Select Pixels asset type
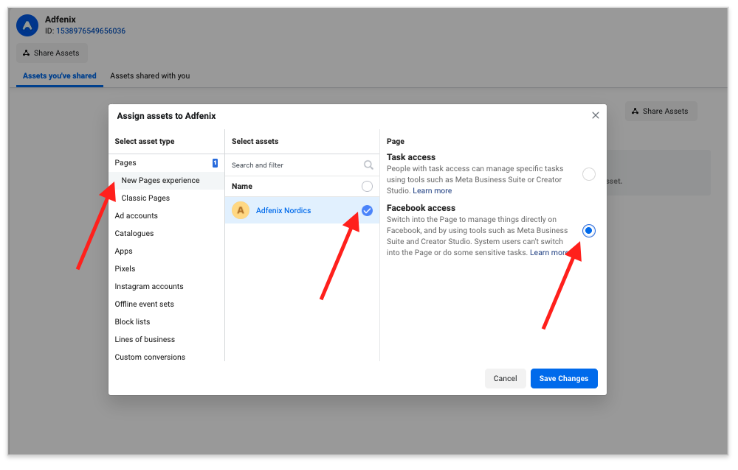The width and height of the screenshot is (738, 470). pos(166,269)
